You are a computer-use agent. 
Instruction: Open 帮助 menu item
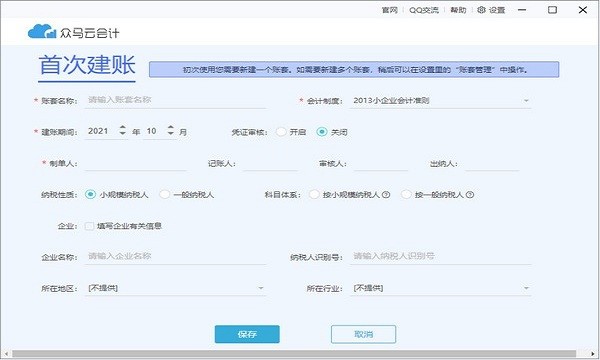coord(458,10)
